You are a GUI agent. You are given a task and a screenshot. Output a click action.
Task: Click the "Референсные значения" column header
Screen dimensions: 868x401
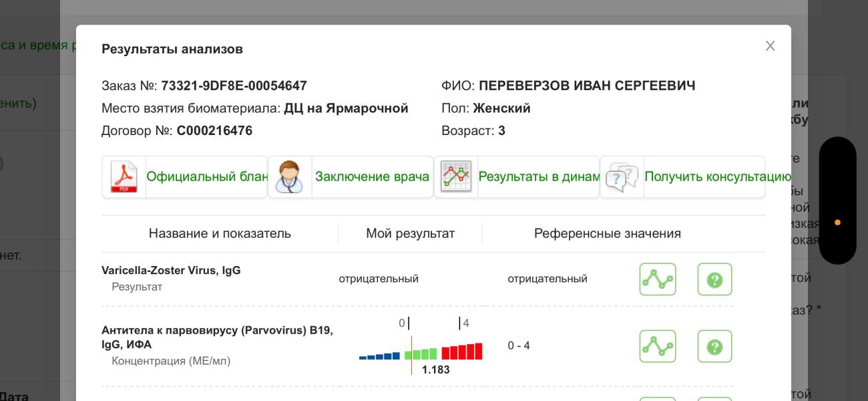click(607, 234)
